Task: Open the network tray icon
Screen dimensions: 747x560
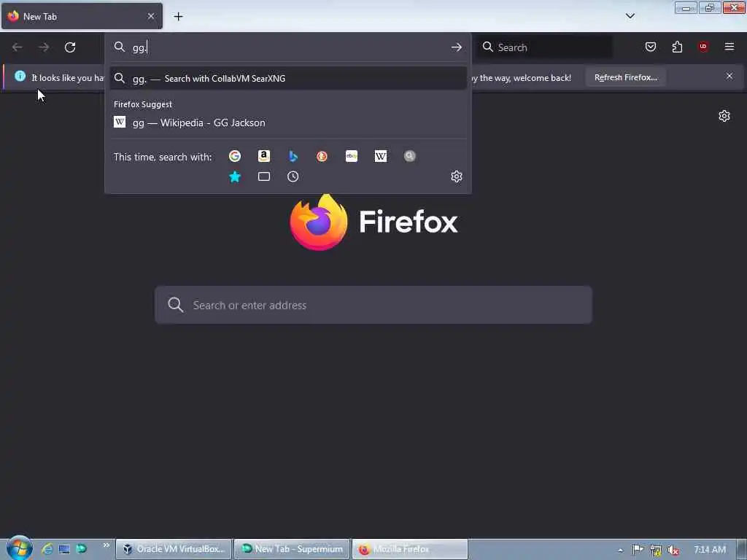Action: 656,550
